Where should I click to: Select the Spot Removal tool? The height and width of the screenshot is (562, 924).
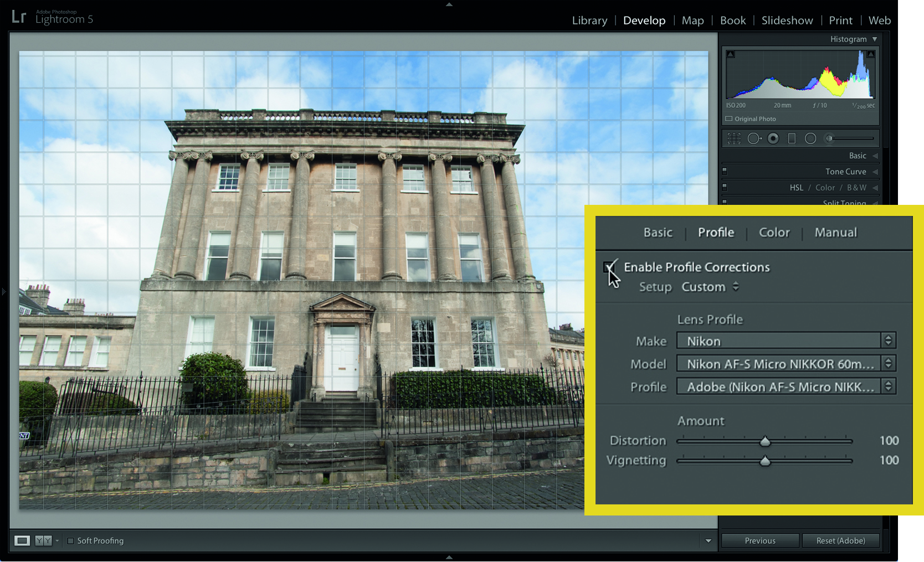pyautogui.click(x=754, y=138)
